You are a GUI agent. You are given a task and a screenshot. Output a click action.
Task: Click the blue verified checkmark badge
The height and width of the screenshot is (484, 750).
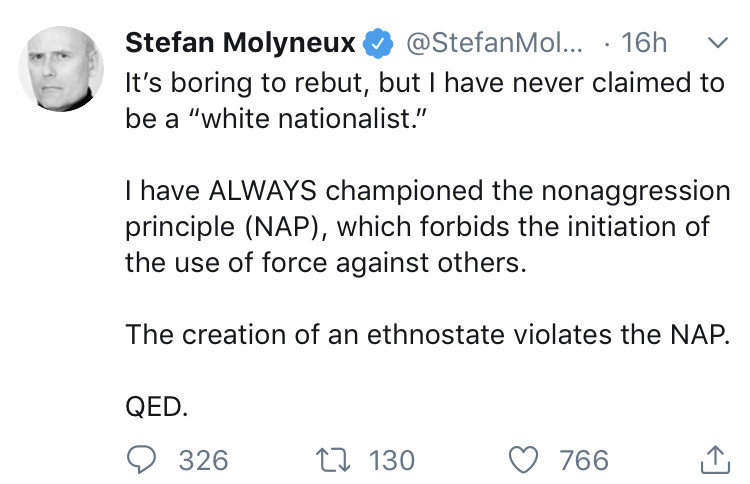coord(377,44)
